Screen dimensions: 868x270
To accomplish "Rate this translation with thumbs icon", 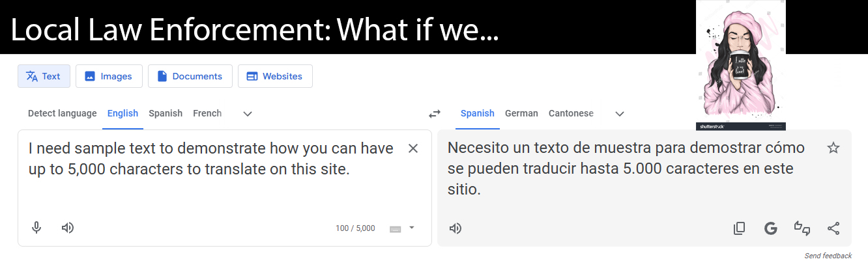I will click(802, 228).
